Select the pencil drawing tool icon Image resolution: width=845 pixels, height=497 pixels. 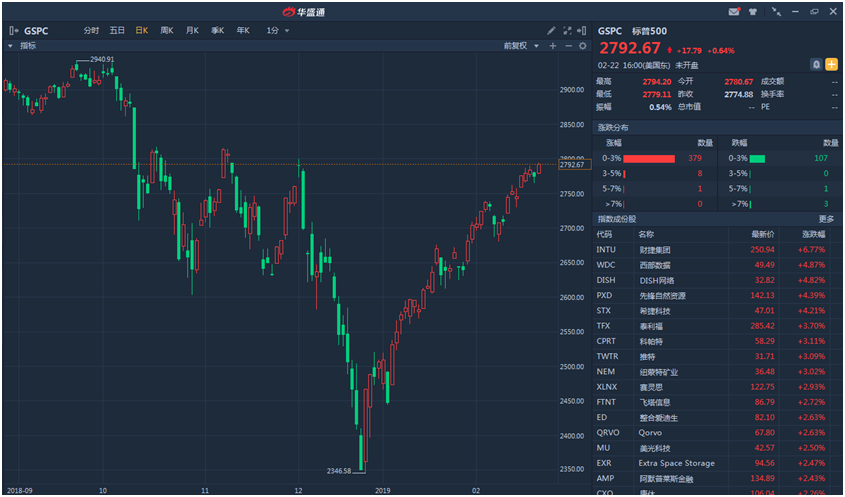point(552,30)
